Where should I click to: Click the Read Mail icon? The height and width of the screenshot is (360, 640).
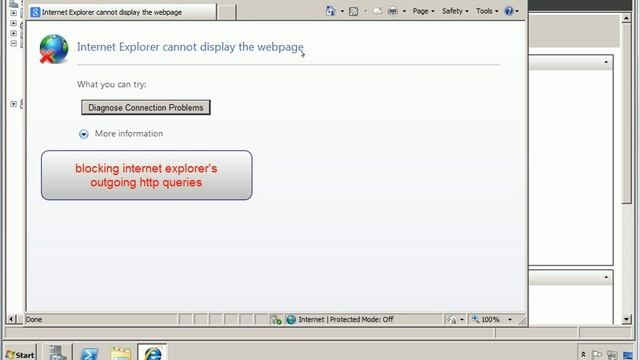[378, 11]
